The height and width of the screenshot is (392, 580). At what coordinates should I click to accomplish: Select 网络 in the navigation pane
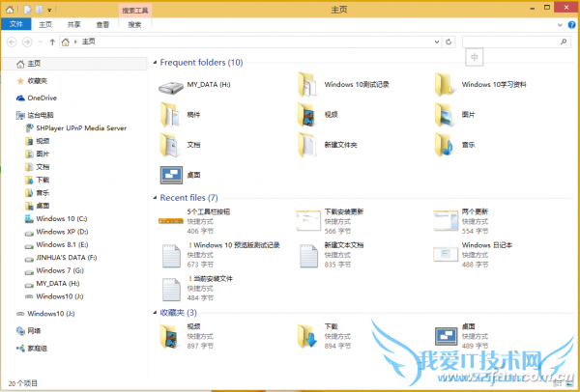click(28, 330)
